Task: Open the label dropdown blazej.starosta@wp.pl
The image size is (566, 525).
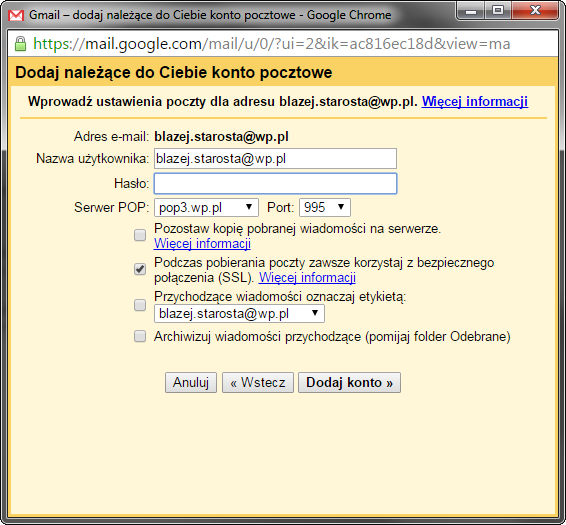Action: (x=239, y=313)
